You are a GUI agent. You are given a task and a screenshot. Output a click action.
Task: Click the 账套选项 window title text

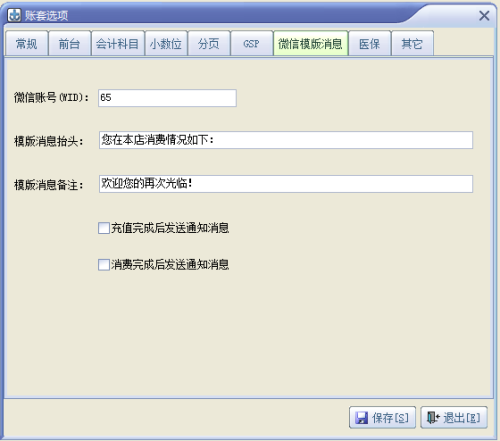coord(46,15)
